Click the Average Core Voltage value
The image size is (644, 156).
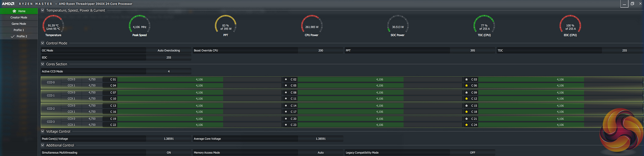click(x=320, y=139)
